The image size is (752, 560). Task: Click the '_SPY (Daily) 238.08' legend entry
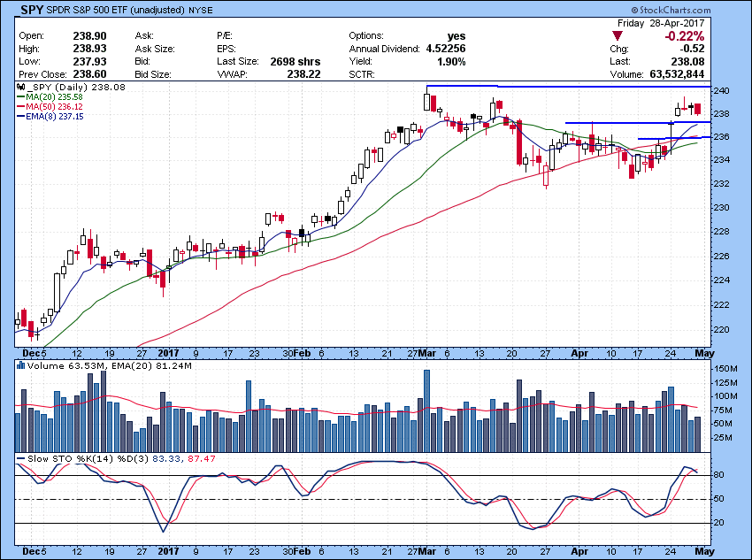[76, 88]
